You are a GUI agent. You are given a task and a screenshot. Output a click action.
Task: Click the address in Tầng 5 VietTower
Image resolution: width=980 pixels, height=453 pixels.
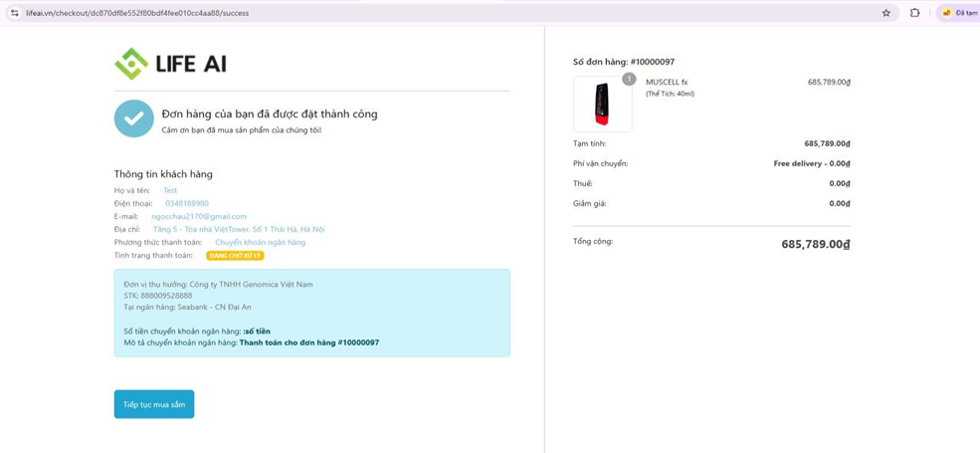click(239, 229)
